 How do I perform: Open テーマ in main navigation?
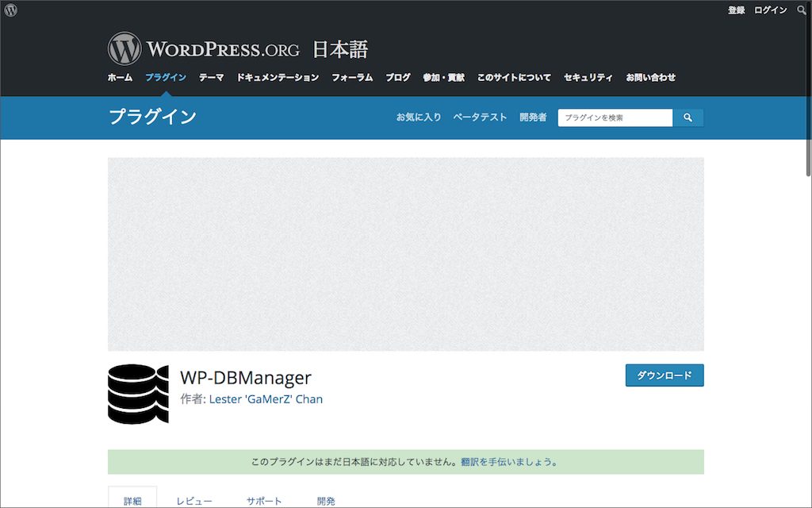point(211,77)
